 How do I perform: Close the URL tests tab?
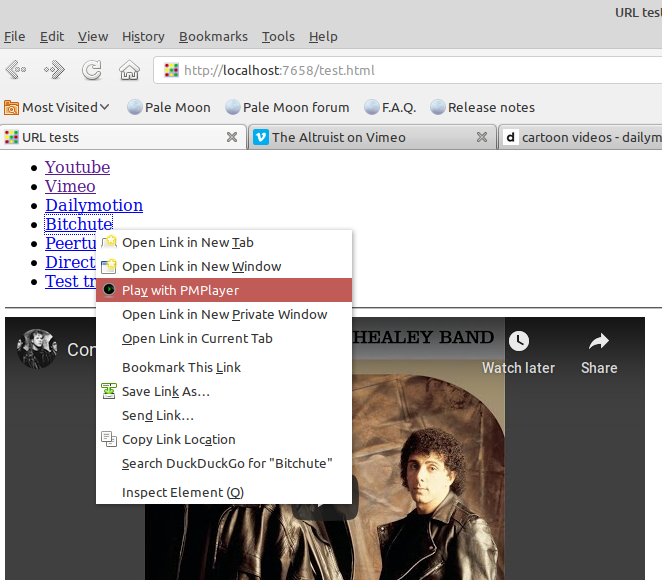[232, 137]
